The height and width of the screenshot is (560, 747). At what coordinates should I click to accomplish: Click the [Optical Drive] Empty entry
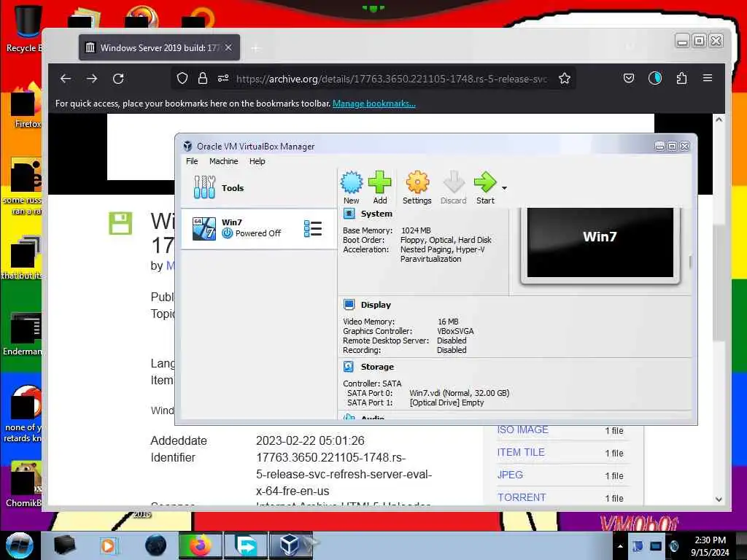(x=446, y=402)
